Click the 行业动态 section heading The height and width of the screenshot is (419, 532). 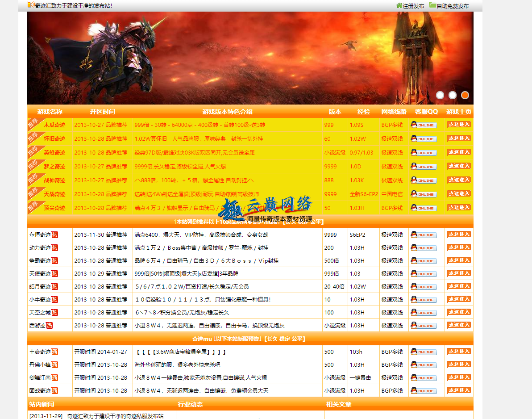pos(190,404)
